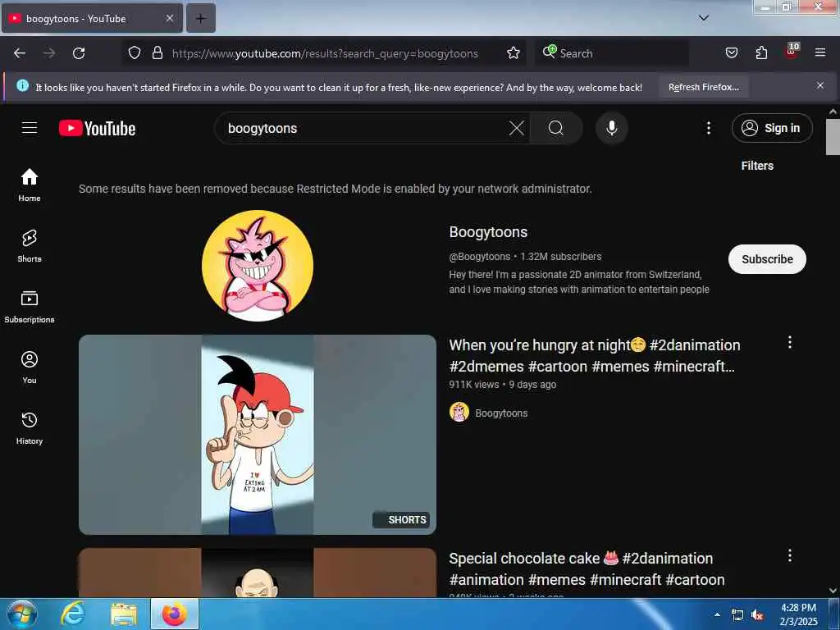Open Windows Explorer from taskbar
The height and width of the screenshot is (630, 840).
point(124,614)
